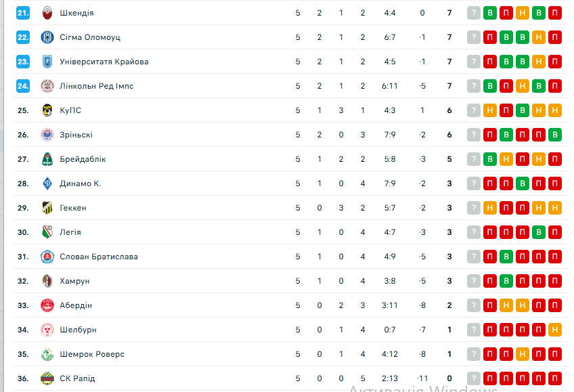
Task: Click the Брейдаблік green club logo
Action: click(47, 159)
